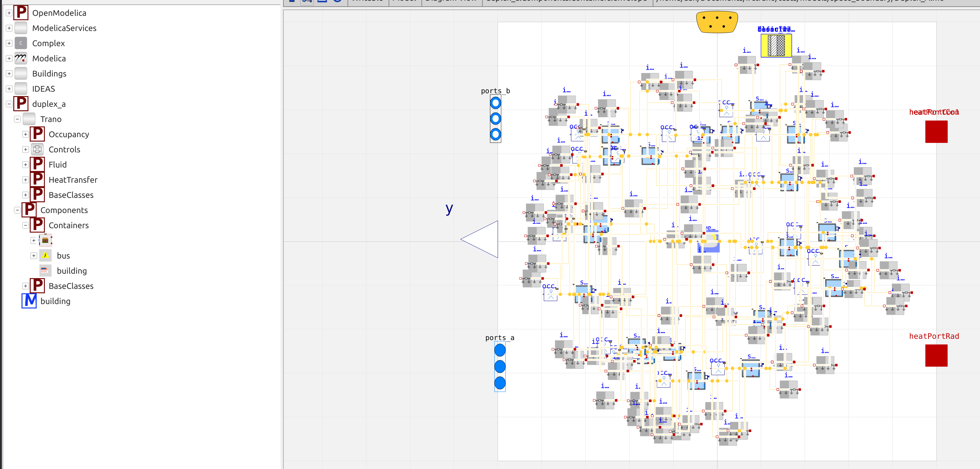Expand the IDEAS library node
This screenshot has height=469, width=980.
[9, 89]
